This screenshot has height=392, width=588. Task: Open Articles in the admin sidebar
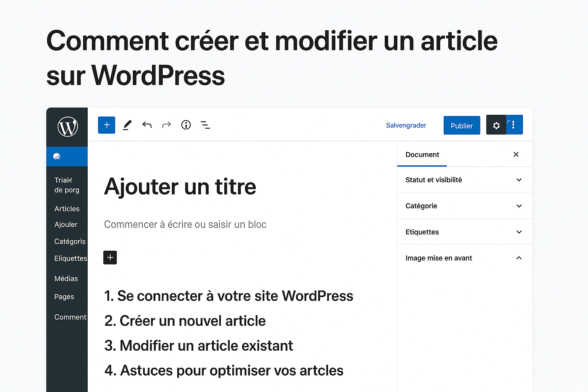(67, 209)
